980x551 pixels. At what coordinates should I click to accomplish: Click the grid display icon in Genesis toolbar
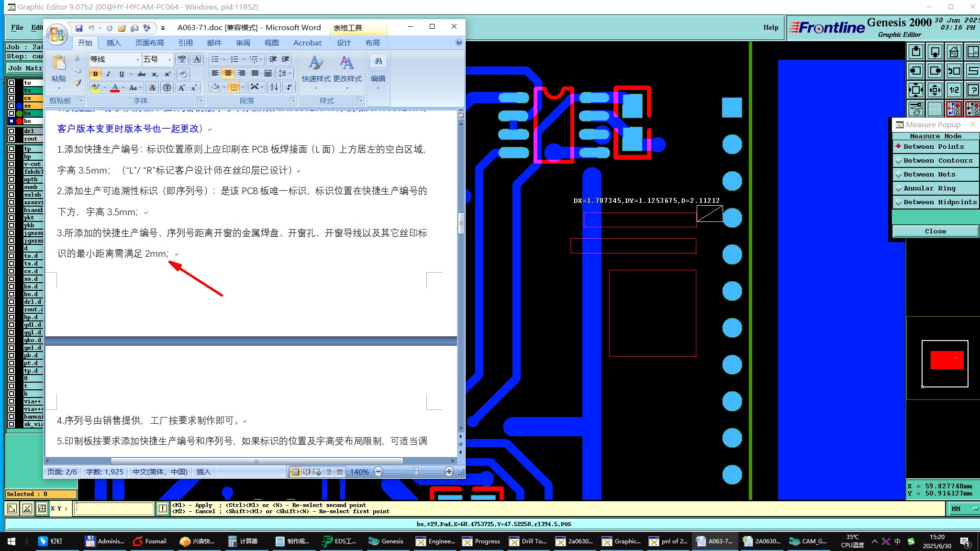[935, 109]
